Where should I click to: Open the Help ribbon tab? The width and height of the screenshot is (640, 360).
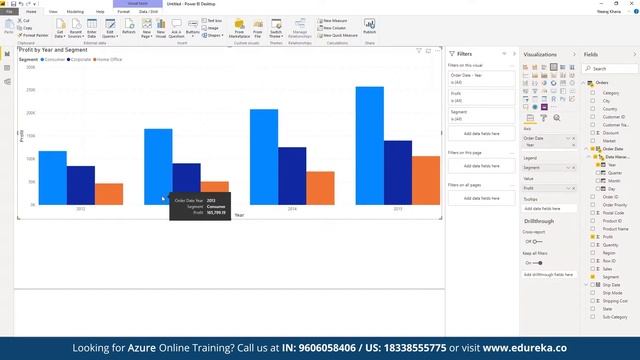100,12
